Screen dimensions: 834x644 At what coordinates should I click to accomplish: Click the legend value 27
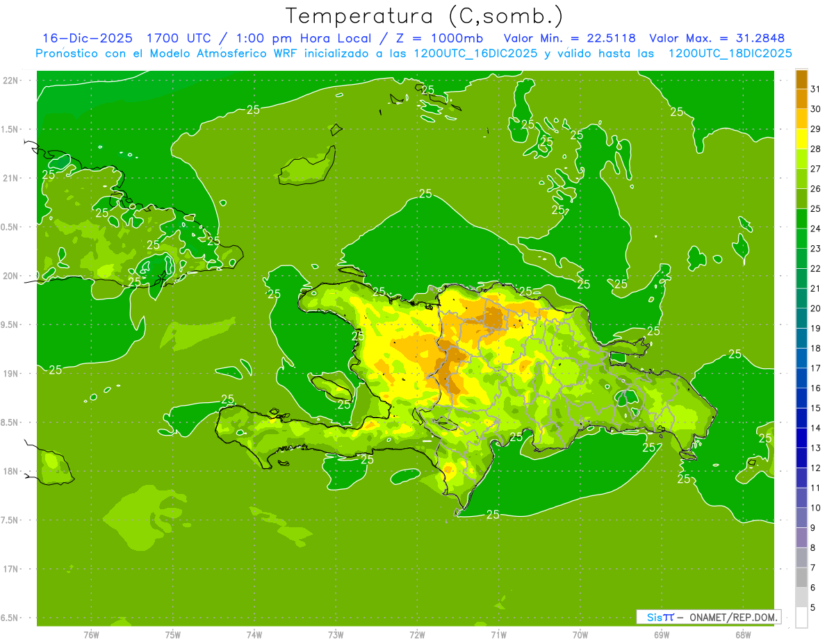pos(816,169)
